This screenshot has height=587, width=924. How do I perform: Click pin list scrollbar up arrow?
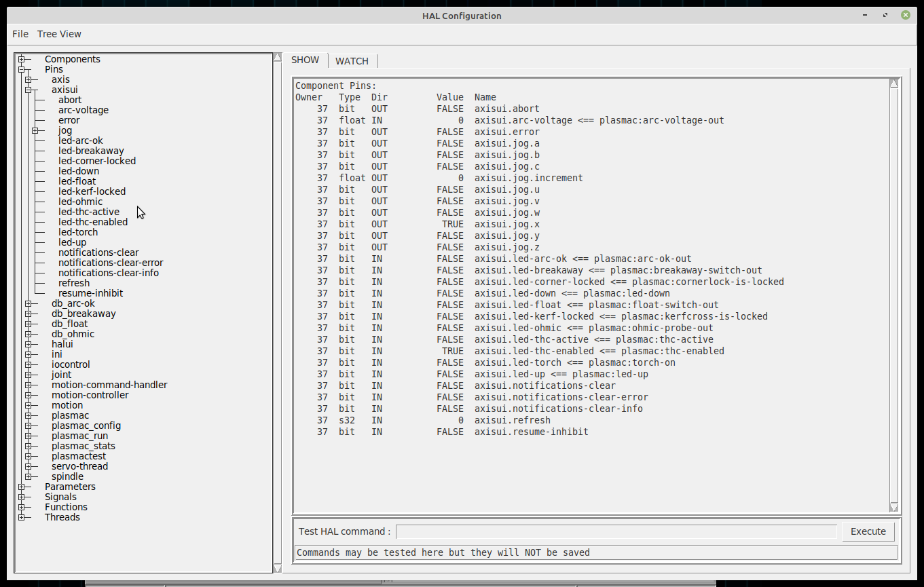point(894,83)
